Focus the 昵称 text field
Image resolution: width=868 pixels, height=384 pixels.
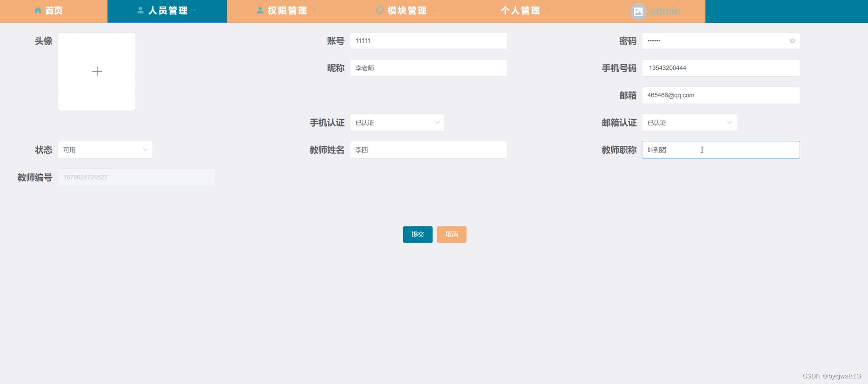coord(428,68)
